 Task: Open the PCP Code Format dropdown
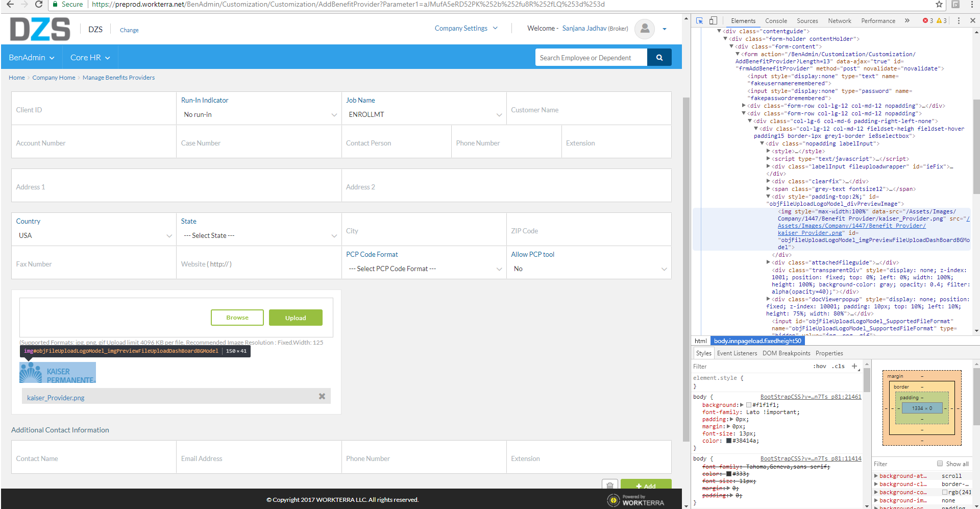point(424,269)
